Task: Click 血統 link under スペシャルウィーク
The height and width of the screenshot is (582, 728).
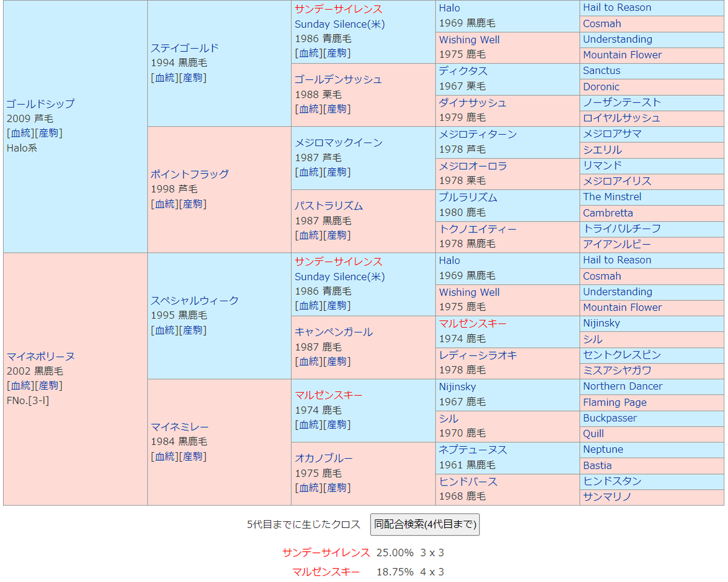Action: click(164, 330)
